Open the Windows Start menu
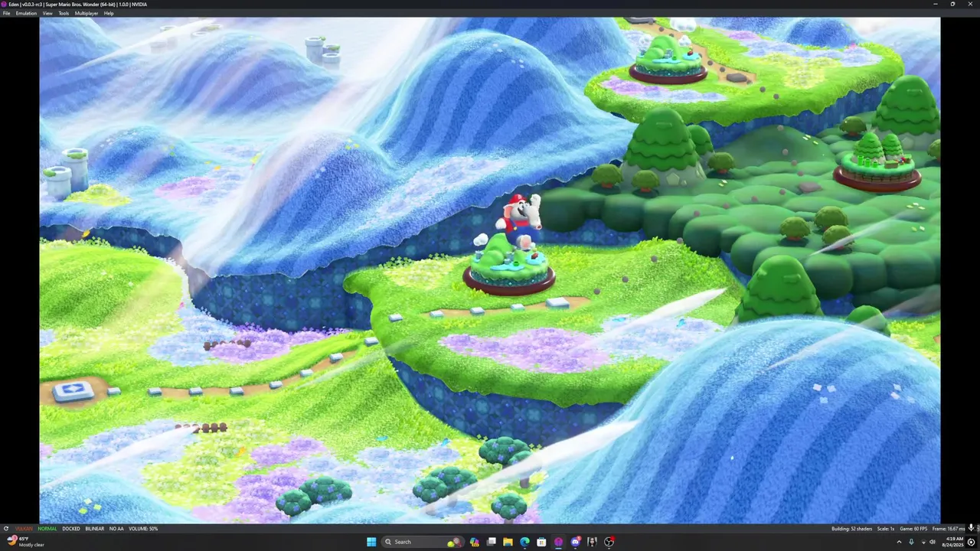 click(371, 542)
